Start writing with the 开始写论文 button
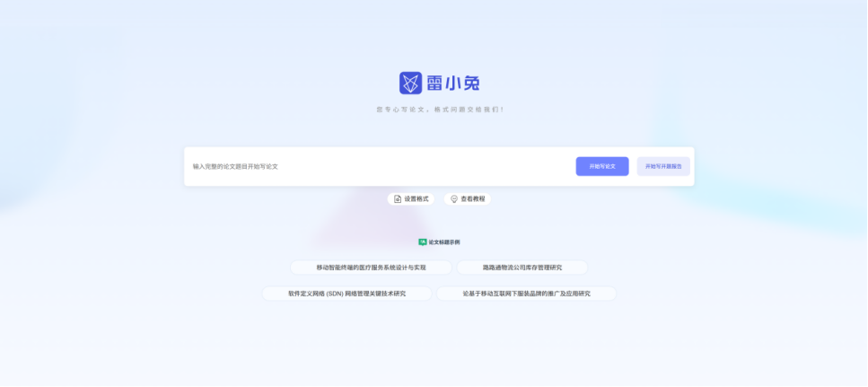The image size is (868, 387). pos(602,166)
